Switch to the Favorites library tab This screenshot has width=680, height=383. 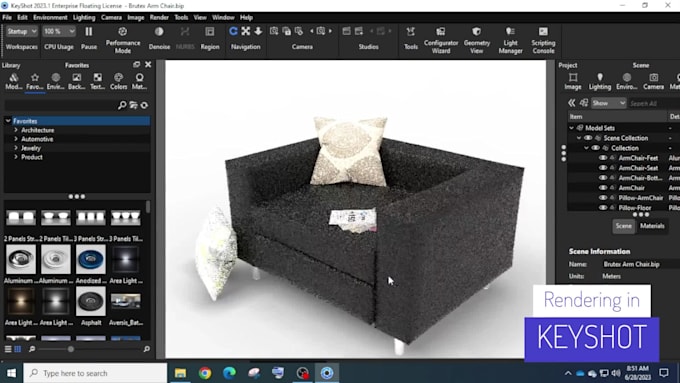[35, 81]
